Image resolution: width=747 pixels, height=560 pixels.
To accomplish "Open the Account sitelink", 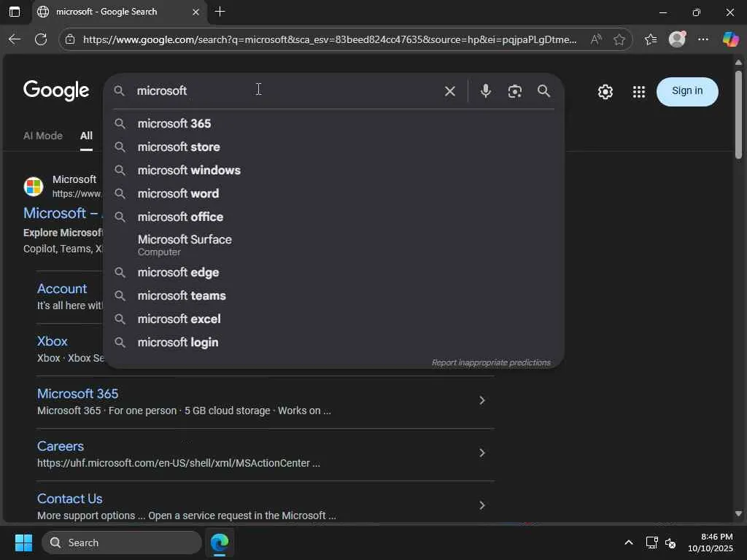I will point(62,289).
